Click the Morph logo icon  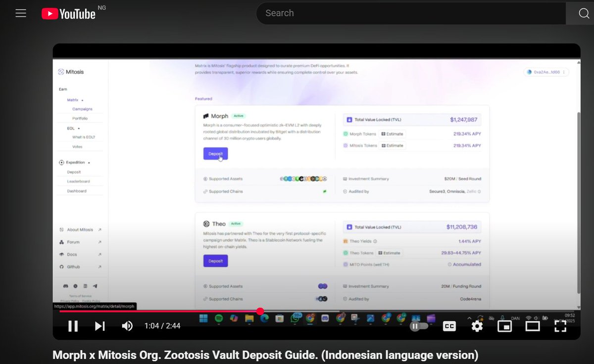206,116
